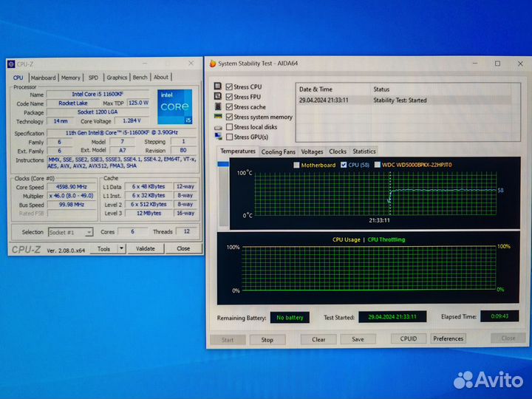Expand the Tools dropdown arrow in CPU-Z

coord(121,249)
